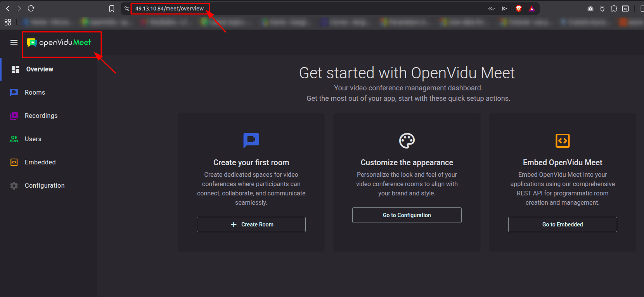This screenshot has height=297, width=644.
Task: Click the Embedded code icon in the sidebar
Action: point(14,162)
